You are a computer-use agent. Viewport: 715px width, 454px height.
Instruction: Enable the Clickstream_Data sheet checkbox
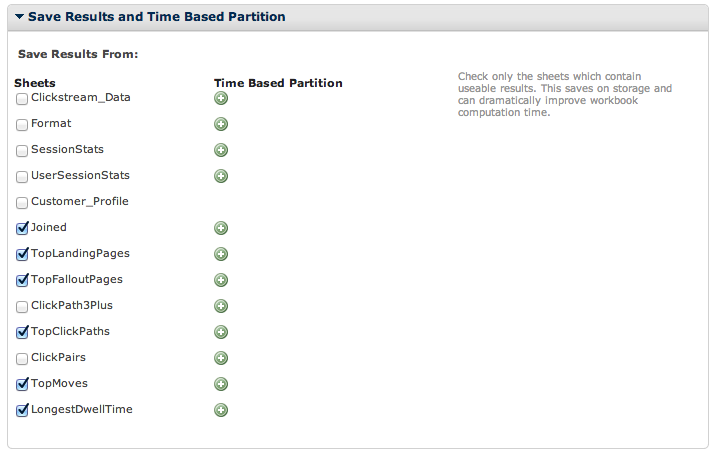point(21,99)
